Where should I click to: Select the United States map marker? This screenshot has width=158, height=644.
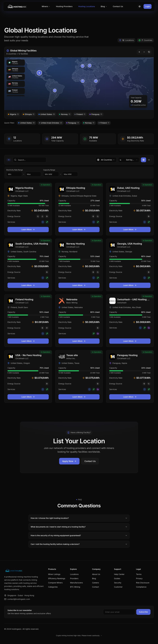(x=39, y=73)
